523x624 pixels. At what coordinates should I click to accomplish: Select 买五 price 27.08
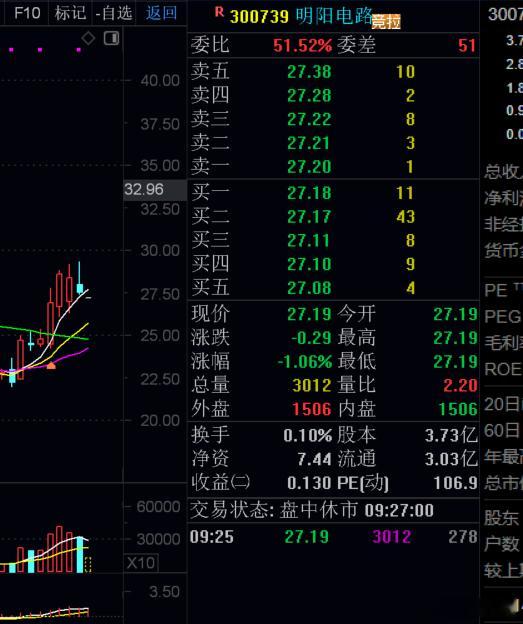[309, 288]
